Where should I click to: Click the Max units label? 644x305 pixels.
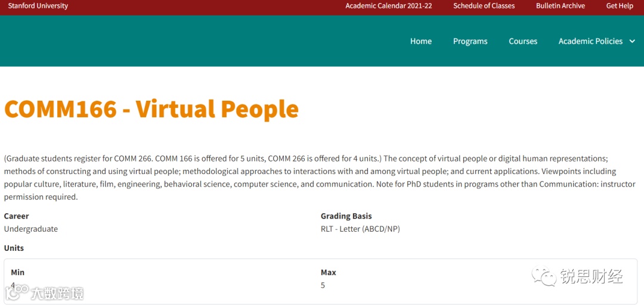pos(328,272)
